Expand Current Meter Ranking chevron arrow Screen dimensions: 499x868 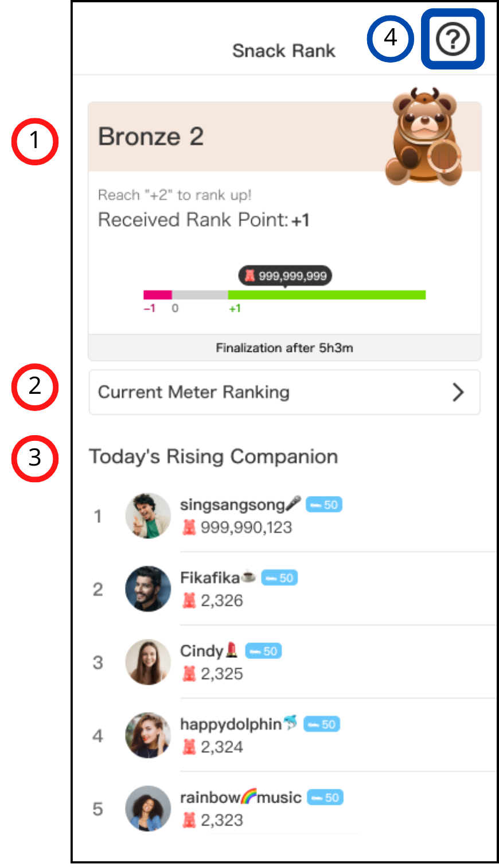point(458,393)
